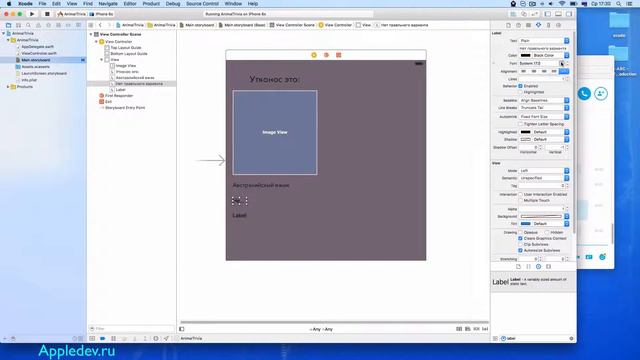Screen dimensions: 640x360
Task: Toggle the Hidden checkbox
Action: pyautogui.click(x=547, y=232)
